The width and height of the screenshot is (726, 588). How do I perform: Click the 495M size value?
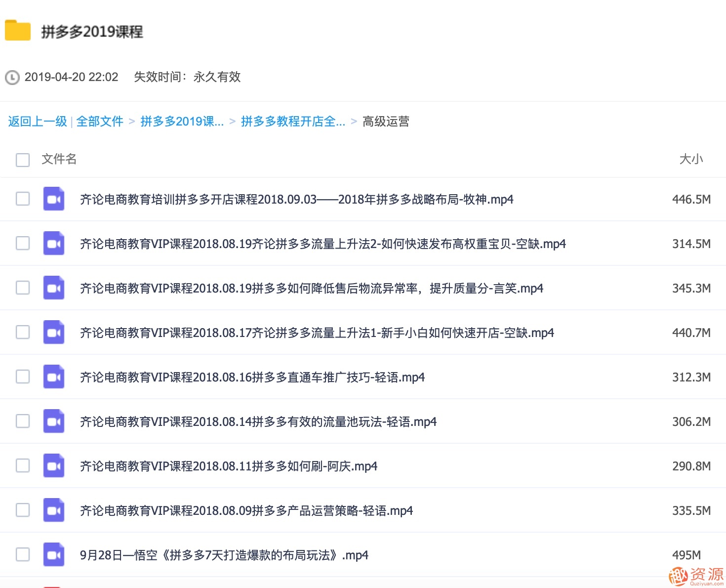tap(686, 555)
